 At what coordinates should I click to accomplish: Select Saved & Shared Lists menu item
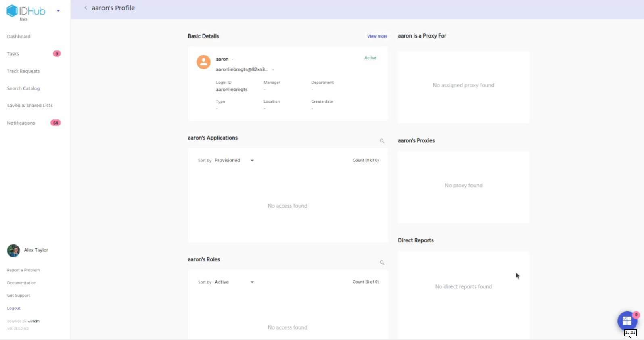click(x=29, y=106)
